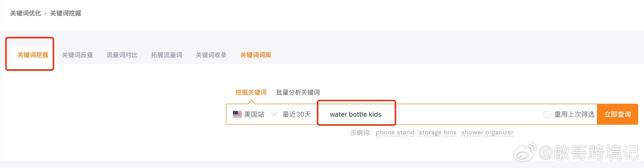
Task: Click 关键词挖掘 in the top breadcrumb
Action: pyautogui.click(x=65, y=13)
